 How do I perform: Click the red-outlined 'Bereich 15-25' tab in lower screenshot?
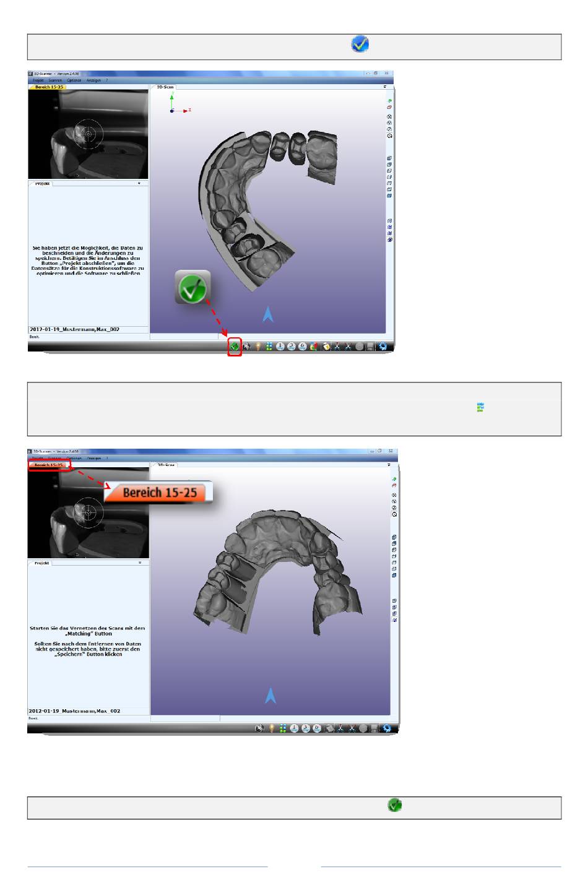(49, 465)
